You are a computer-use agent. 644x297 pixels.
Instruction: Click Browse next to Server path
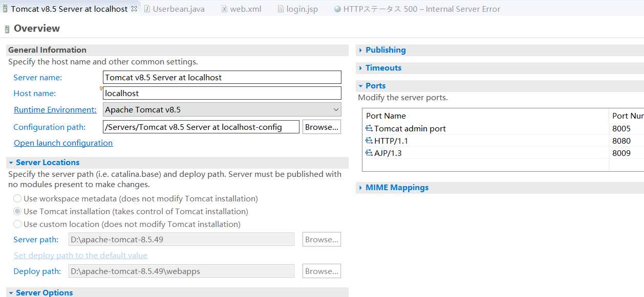click(321, 239)
